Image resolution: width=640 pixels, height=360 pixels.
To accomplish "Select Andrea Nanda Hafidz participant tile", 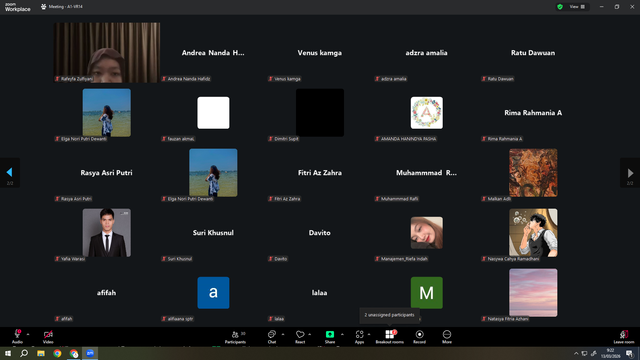I will pos(213,53).
